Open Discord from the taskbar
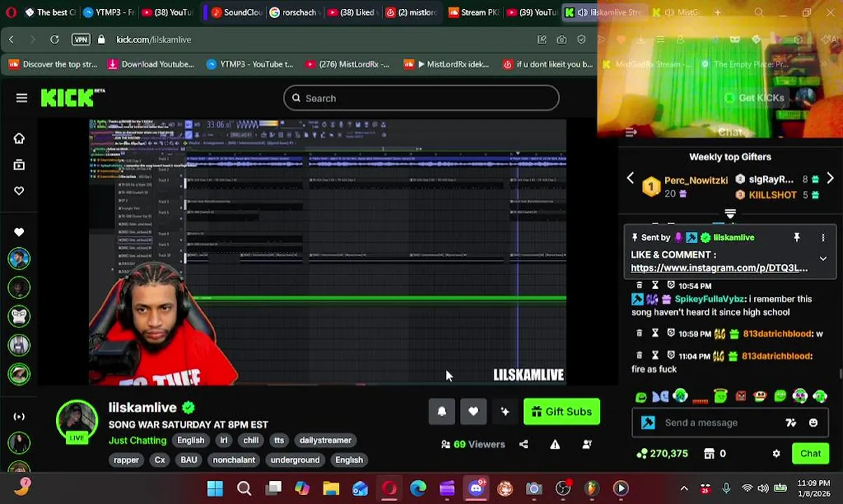The image size is (843, 504). (x=476, y=488)
